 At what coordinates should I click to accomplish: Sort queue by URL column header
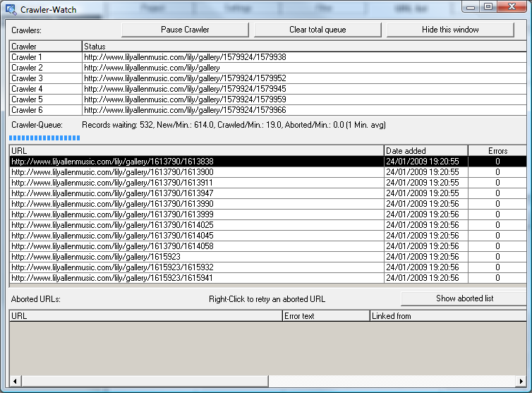197,151
